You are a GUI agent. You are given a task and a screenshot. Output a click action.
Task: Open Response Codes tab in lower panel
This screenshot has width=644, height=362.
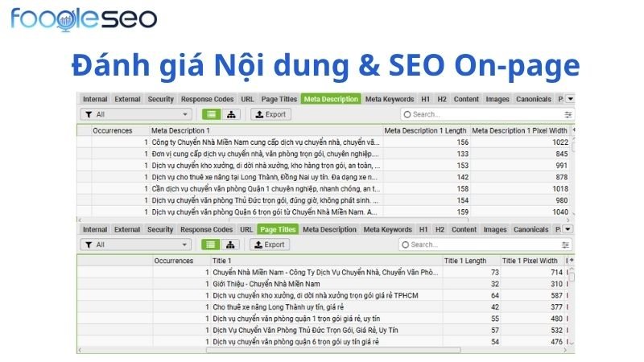[x=206, y=229]
